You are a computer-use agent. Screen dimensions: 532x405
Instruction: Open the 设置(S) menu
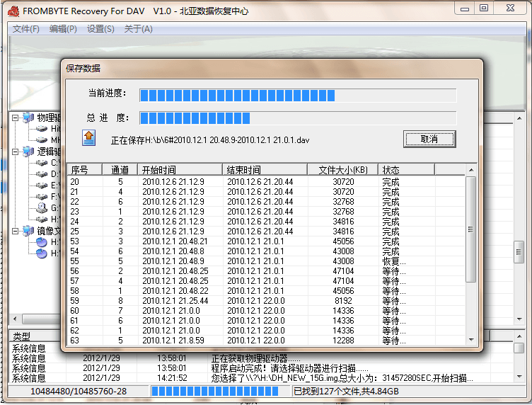(x=100, y=29)
